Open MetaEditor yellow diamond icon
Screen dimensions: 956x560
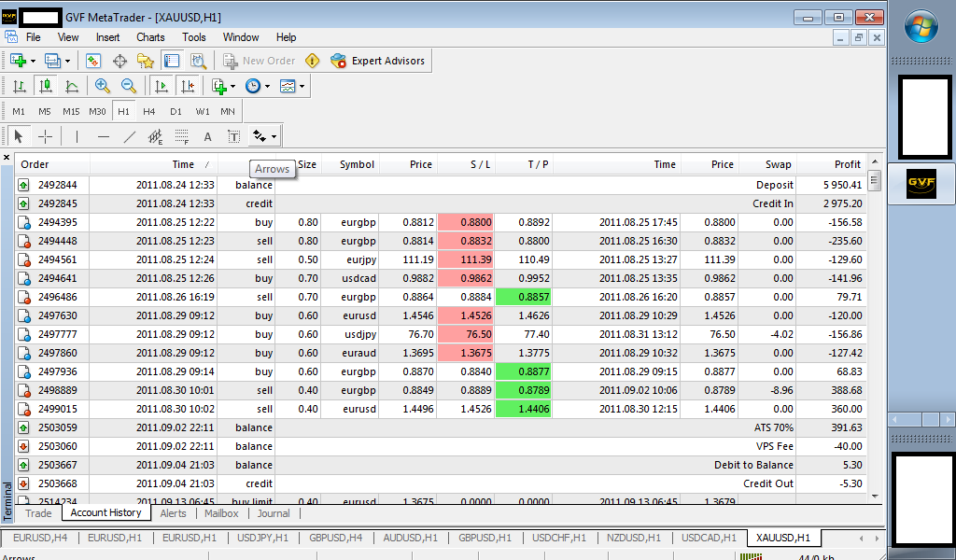(x=312, y=61)
